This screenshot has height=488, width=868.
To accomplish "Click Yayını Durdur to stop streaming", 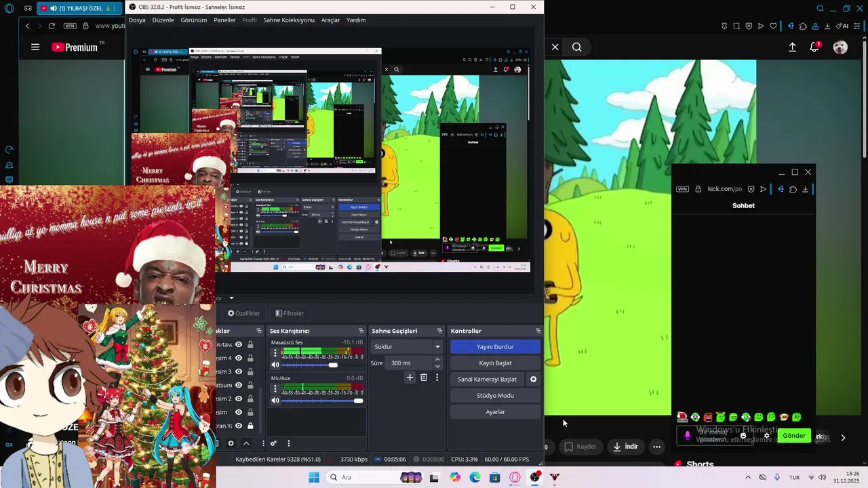I will pyautogui.click(x=495, y=346).
